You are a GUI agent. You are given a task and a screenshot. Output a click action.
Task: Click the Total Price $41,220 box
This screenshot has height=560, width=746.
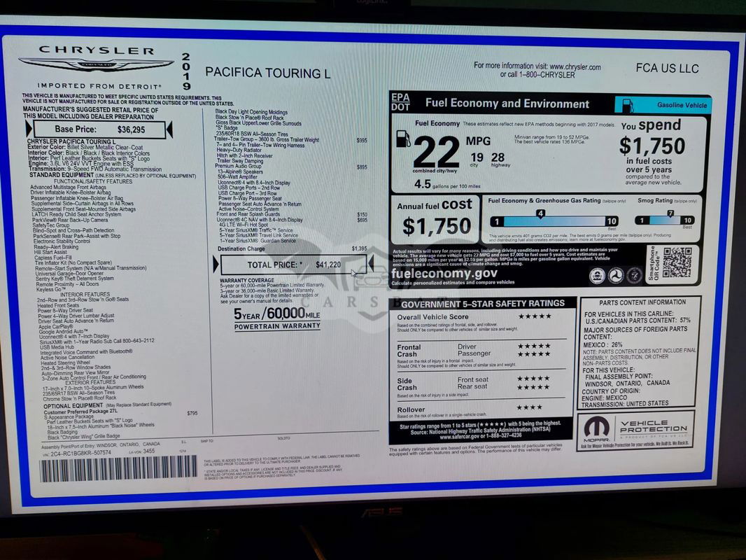[293, 265]
